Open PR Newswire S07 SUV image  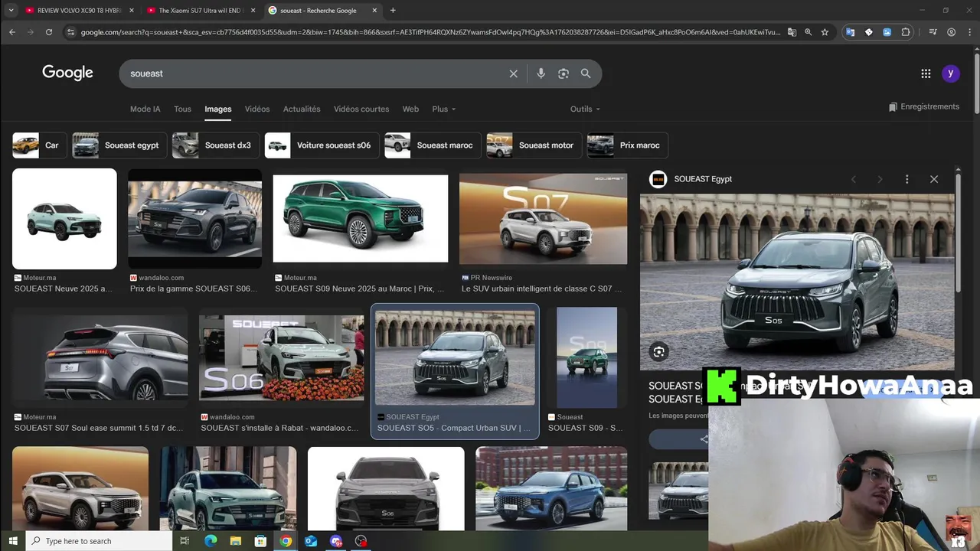(x=543, y=218)
